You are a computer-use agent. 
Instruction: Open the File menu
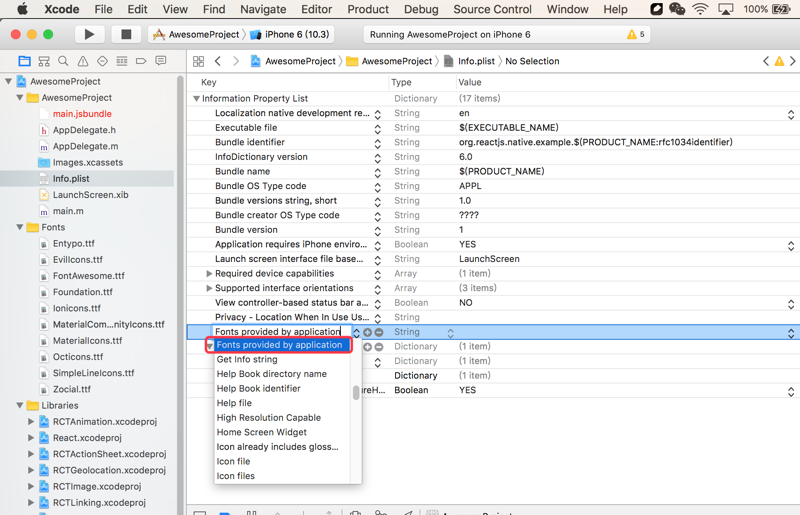[103, 9]
